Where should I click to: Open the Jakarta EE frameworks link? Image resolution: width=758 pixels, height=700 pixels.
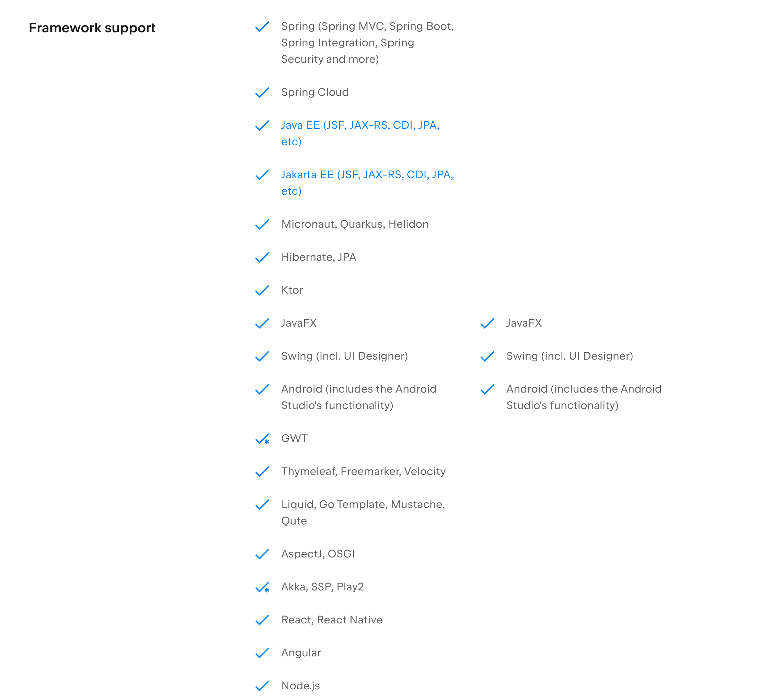tap(367, 175)
